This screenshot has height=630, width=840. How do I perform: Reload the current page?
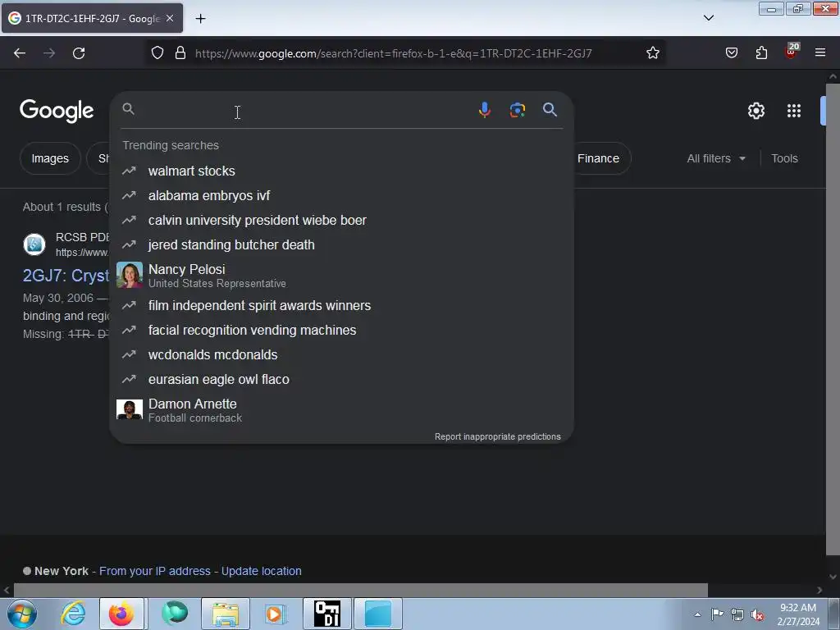(x=79, y=53)
